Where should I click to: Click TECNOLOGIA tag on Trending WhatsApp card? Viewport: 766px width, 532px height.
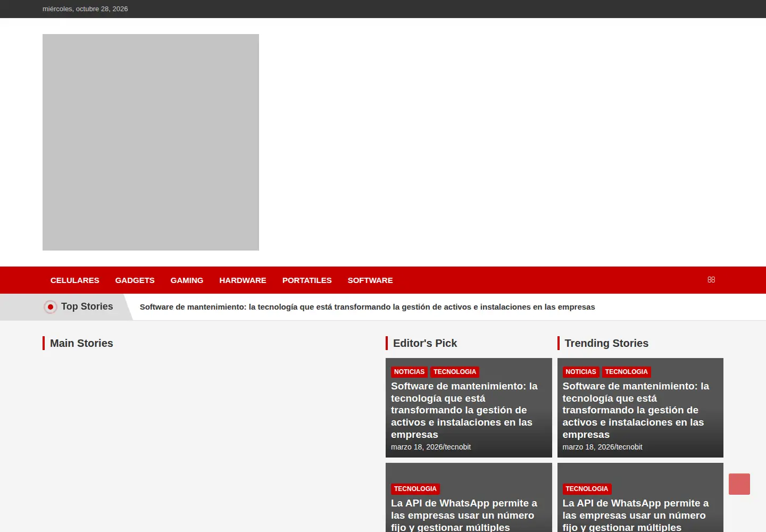[x=587, y=489]
